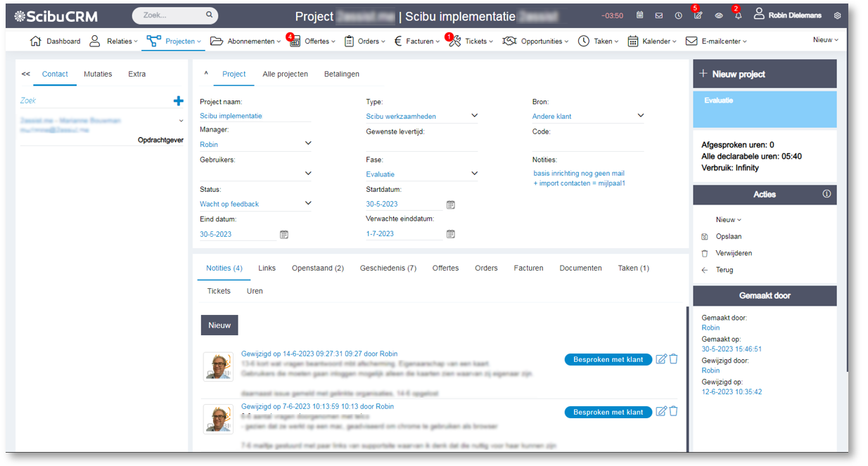Click the Nieuw button above the notes

[x=219, y=325]
